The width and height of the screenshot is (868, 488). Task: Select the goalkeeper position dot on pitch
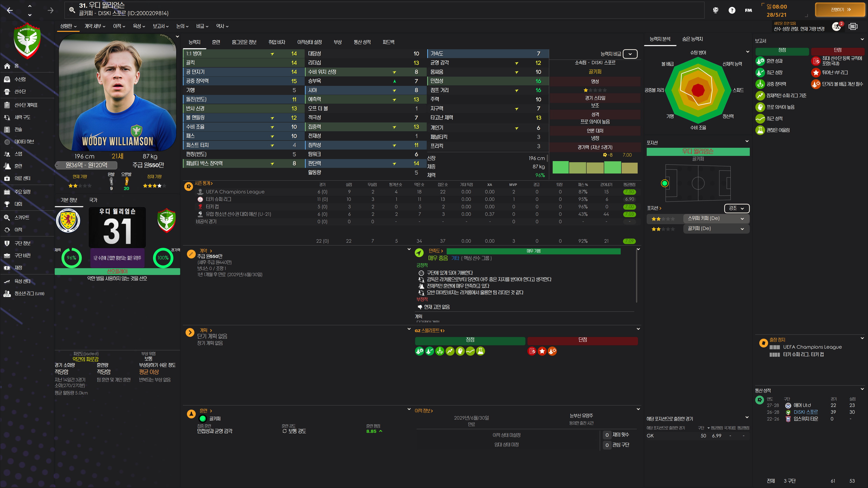[665, 183]
